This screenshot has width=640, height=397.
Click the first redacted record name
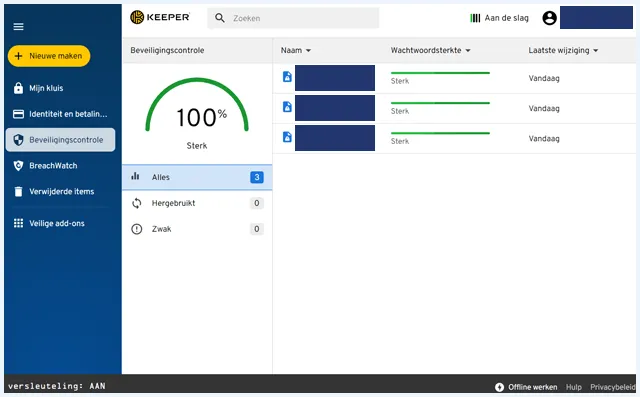[x=335, y=78]
